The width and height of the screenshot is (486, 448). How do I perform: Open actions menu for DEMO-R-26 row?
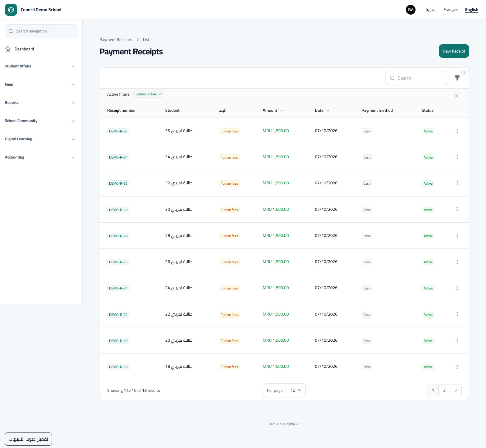pyautogui.click(x=457, y=262)
